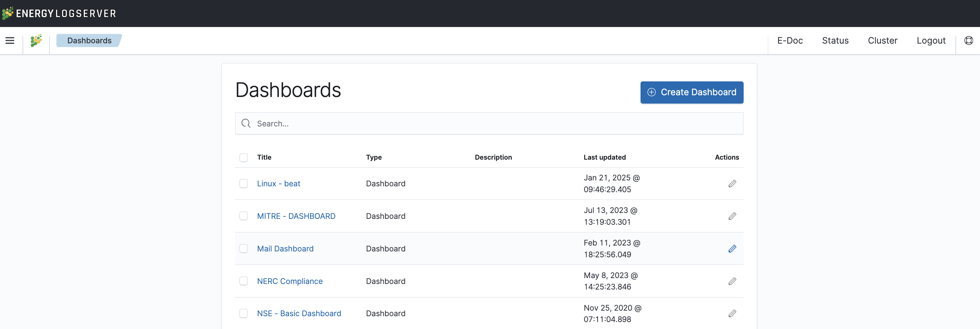980x329 pixels.
Task: Toggle the select-all checkbox in header
Action: tap(244, 157)
